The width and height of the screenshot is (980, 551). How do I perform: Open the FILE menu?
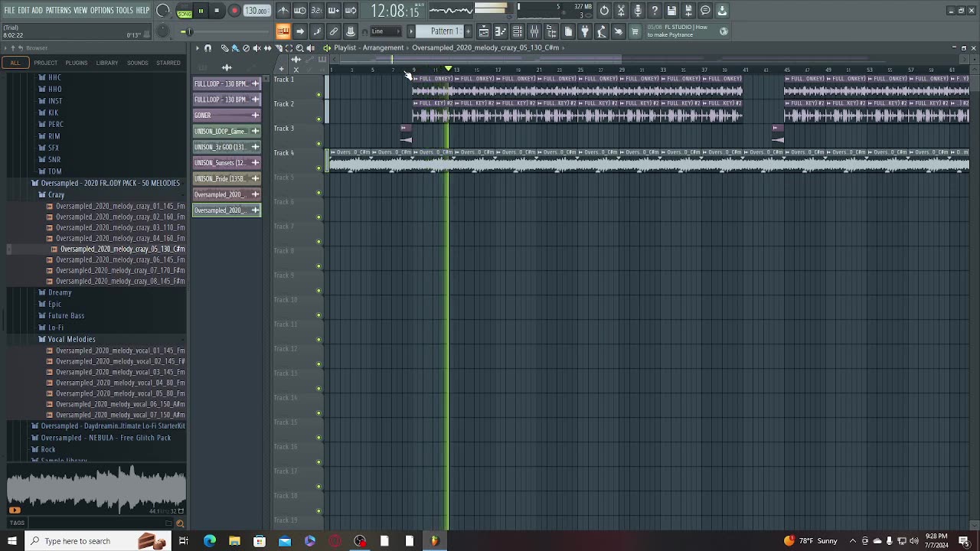coord(10,10)
